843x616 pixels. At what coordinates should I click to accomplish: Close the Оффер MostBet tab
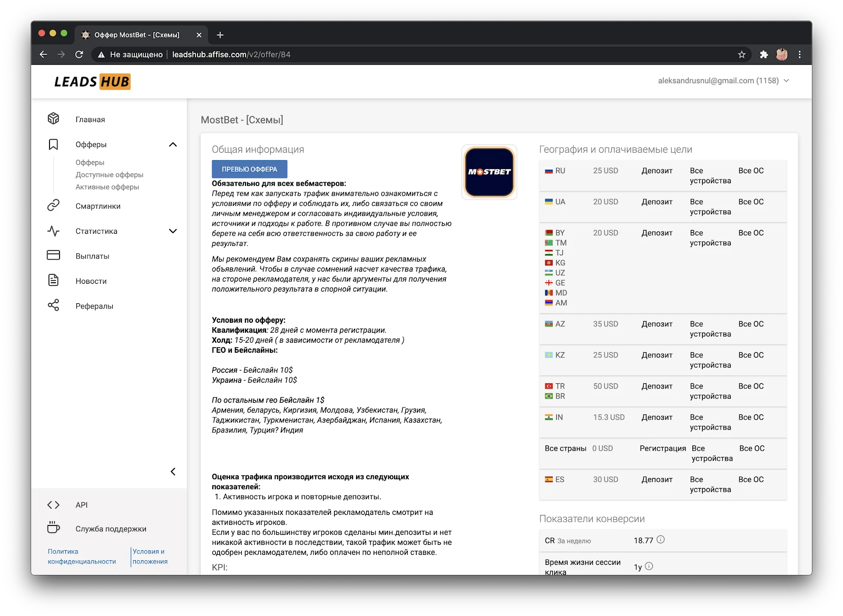(199, 35)
